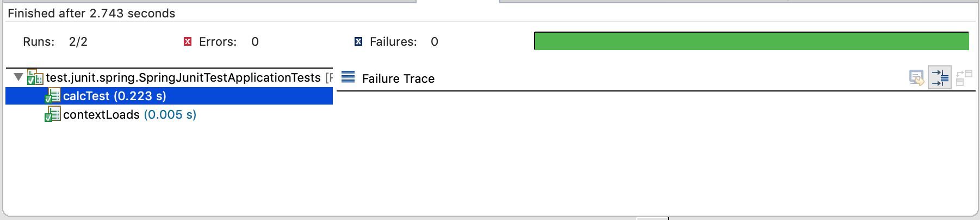Click the SpringJunitTestApplicationTests suite icon
The width and height of the screenshot is (980, 220).
pyautogui.click(x=35, y=77)
